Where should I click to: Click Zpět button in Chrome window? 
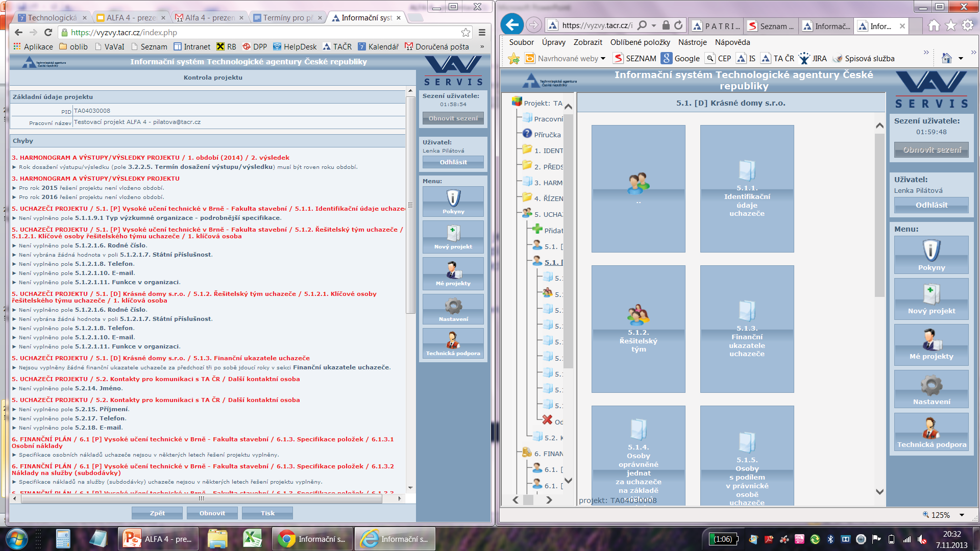[157, 513]
